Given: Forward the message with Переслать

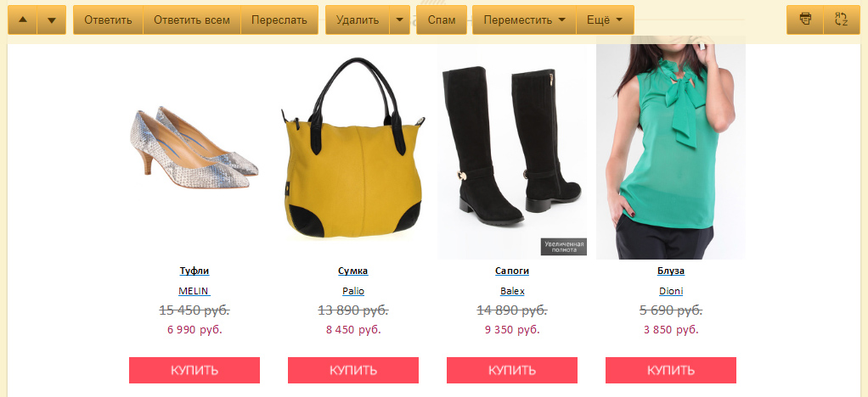Looking at the screenshot, I should [279, 20].
